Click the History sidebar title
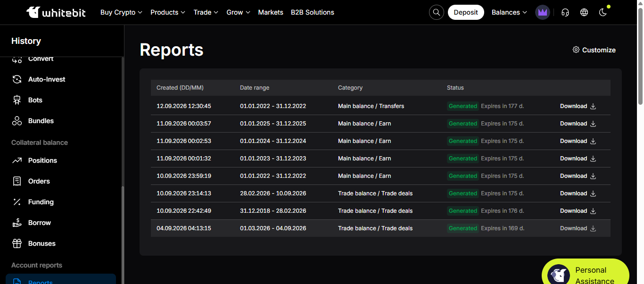Image resolution: width=644 pixels, height=284 pixels. coord(26,41)
